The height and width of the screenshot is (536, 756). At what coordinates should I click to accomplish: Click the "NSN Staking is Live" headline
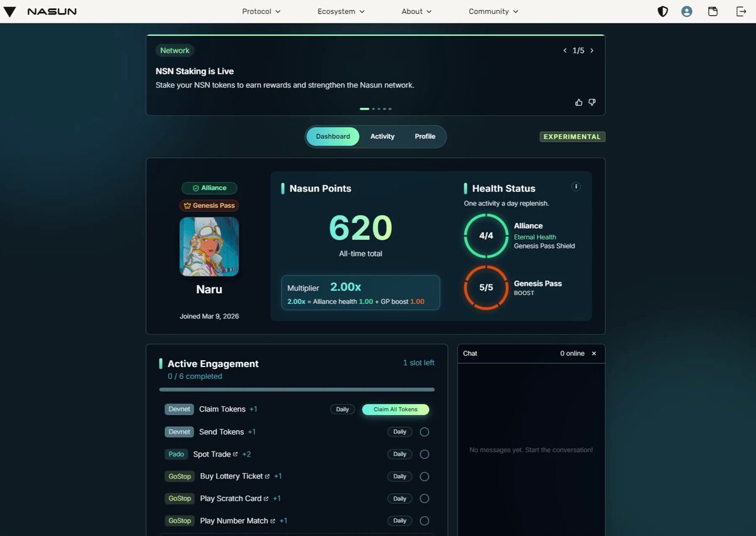[195, 71]
